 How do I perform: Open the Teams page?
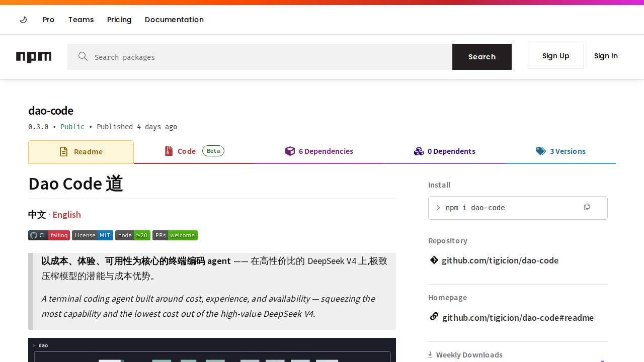[x=81, y=20]
